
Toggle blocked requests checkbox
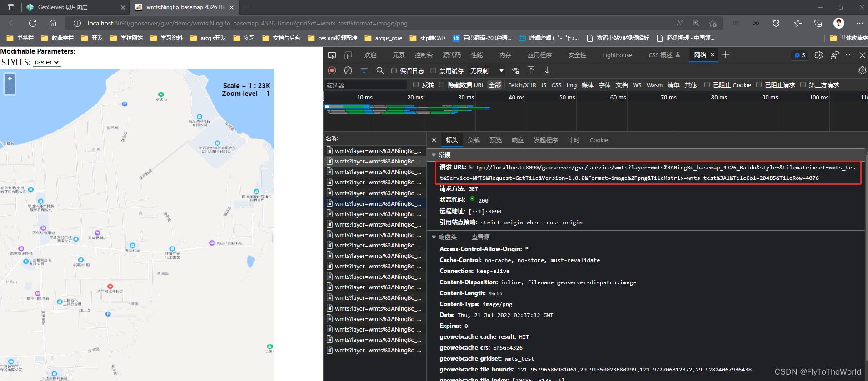[x=758, y=84]
